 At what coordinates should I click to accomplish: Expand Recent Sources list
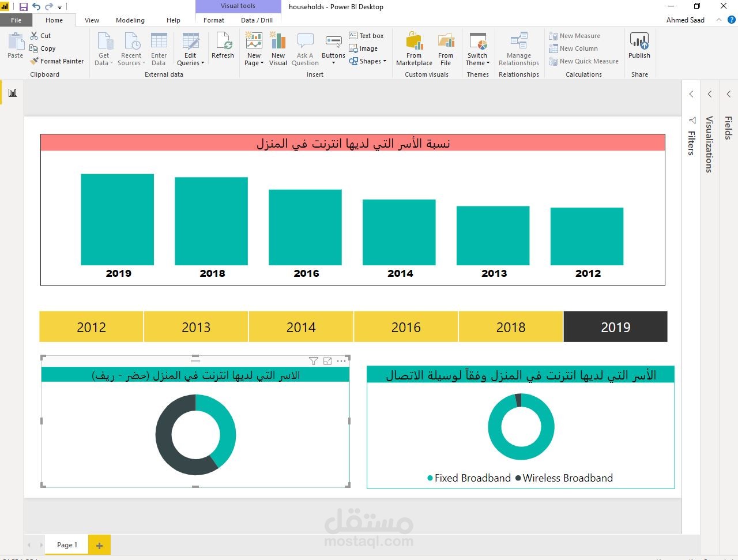131,49
